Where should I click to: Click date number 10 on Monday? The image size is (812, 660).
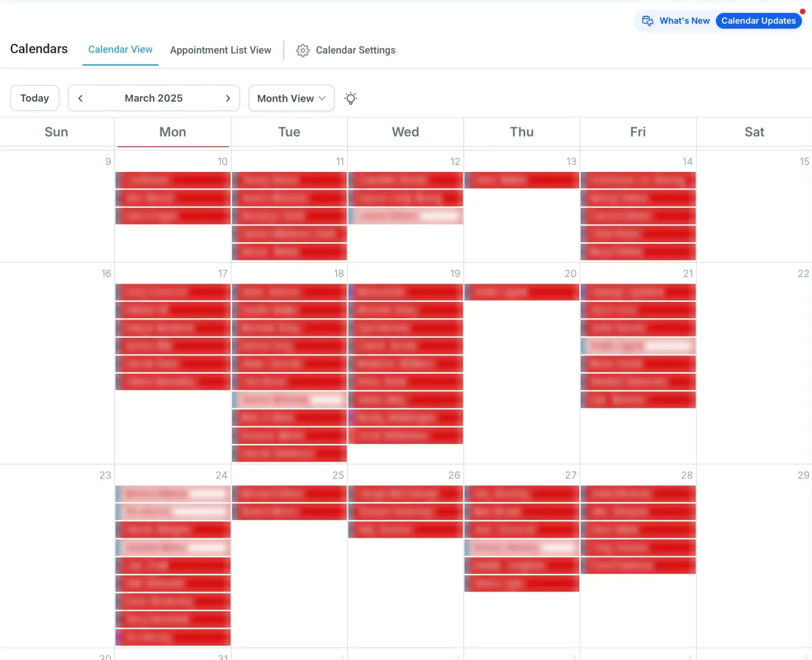[x=223, y=161]
